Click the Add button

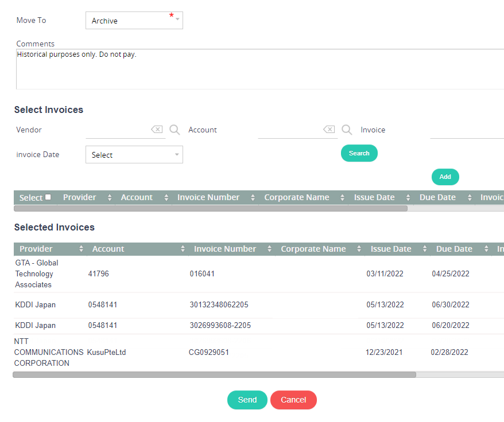445,177
